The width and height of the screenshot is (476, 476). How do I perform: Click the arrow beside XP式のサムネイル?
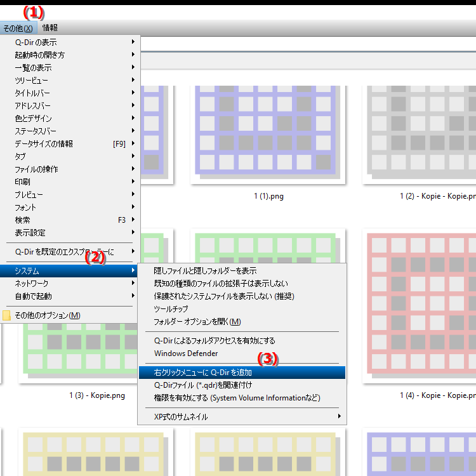point(340,416)
